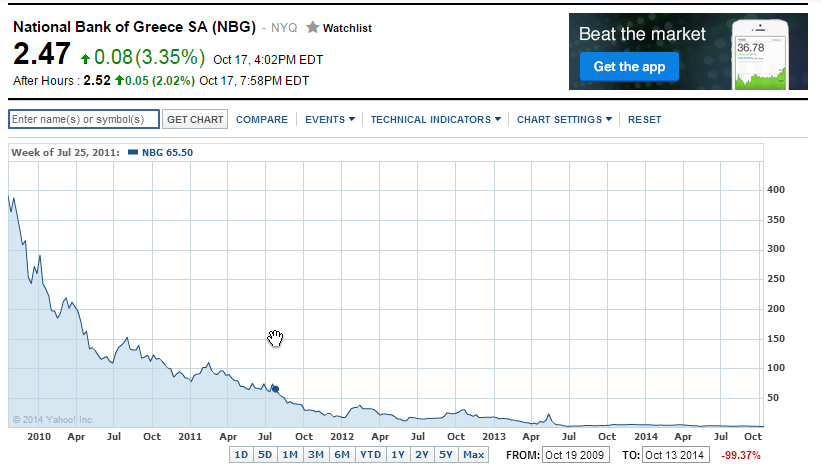Click the Week of Jul 25, 2011 label

tap(65, 152)
